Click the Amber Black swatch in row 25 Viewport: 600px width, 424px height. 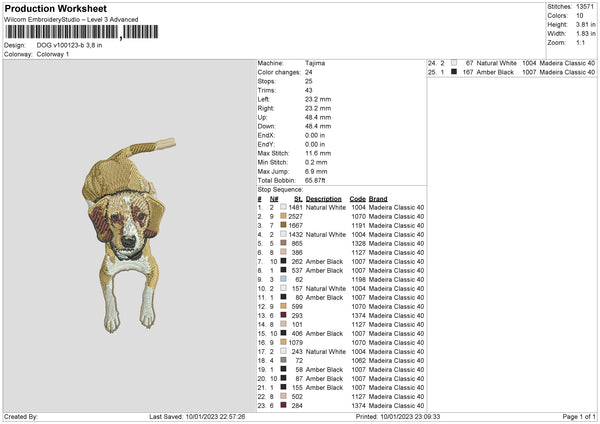453,72
